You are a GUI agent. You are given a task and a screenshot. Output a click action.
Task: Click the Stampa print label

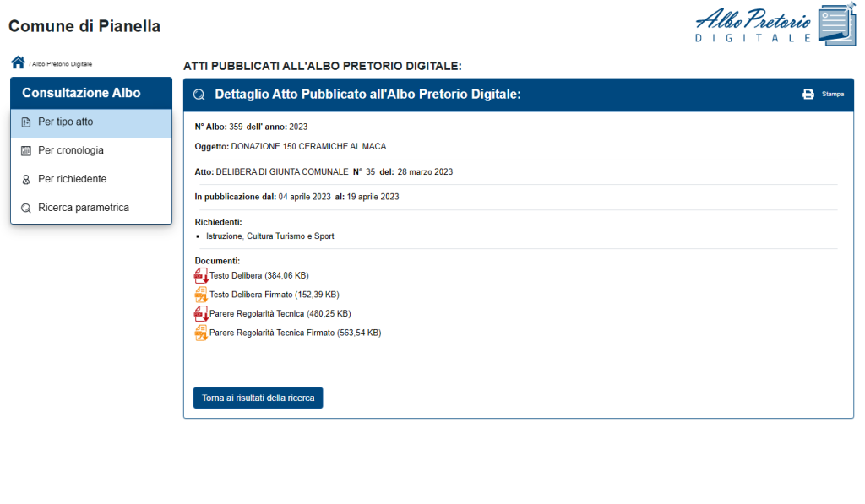832,95
